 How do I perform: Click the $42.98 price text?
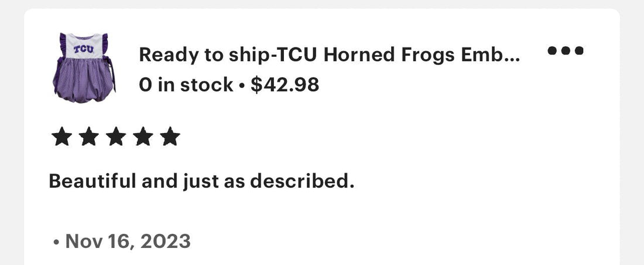[x=285, y=85]
